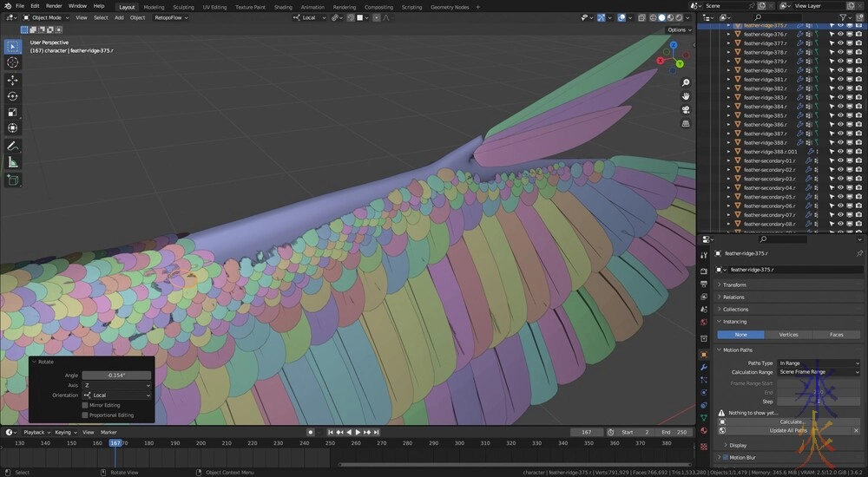Viewport: 868px width, 477px height.
Task: Activate the Rotate tool
Action: pyautogui.click(x=13, y=96)
